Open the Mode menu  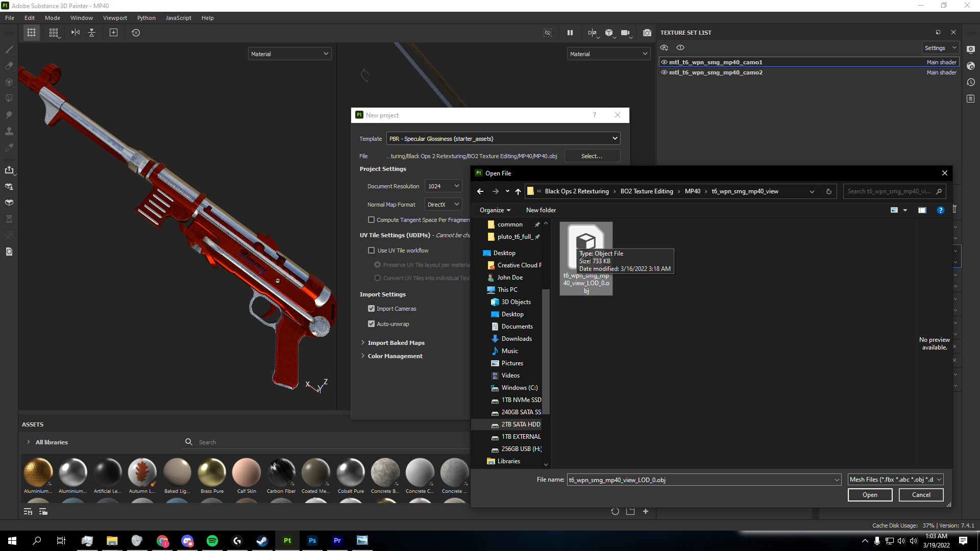[53, 18]
